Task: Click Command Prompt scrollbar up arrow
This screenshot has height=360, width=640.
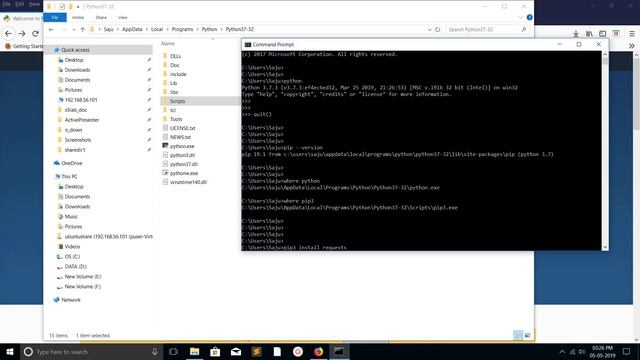Action: pos(605,54)
